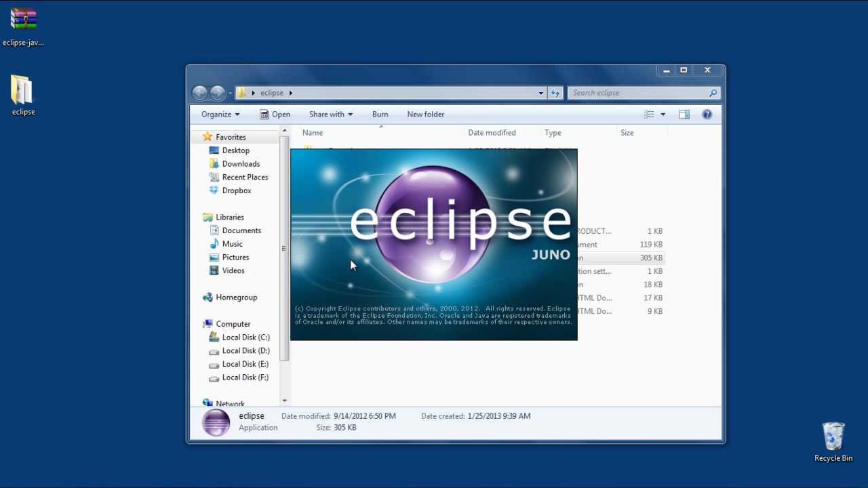Select the eclipse-jav... archive on the desktop
The height and width of the screenshot is (488, 868).
23,27
